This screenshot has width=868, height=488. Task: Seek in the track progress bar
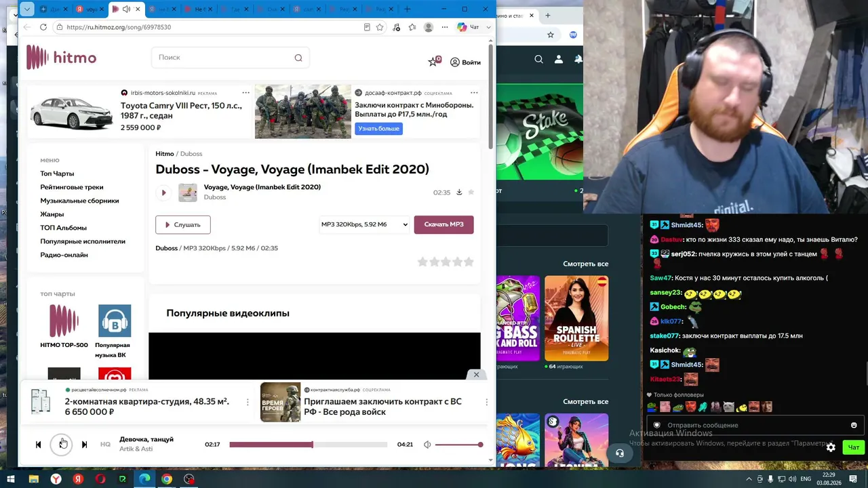pyautogui.click(x=308, y=445)
